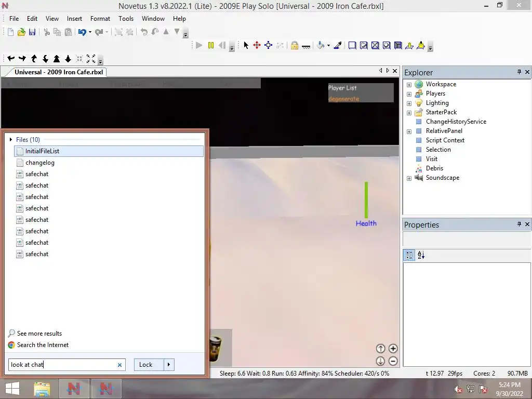Screen dimensions: 532x399
Task: Toggle the Lock padlock tool
Action: tap(295, 46)
